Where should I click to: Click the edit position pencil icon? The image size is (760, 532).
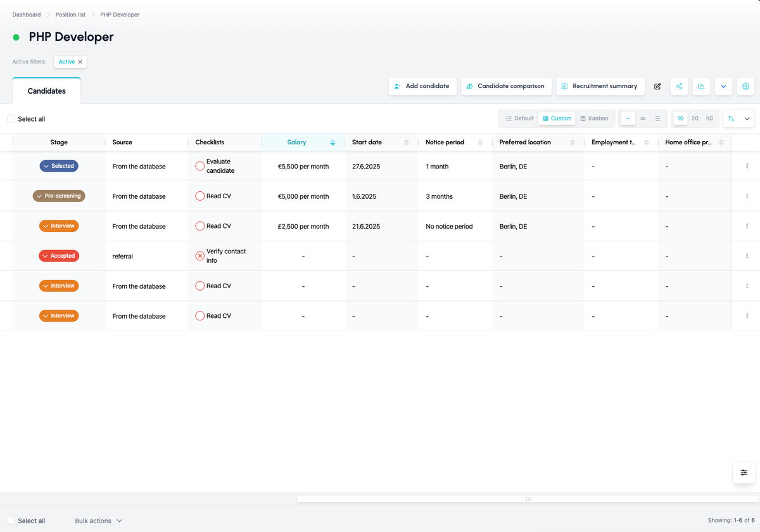pyautogui.click(x=657, y=86)
